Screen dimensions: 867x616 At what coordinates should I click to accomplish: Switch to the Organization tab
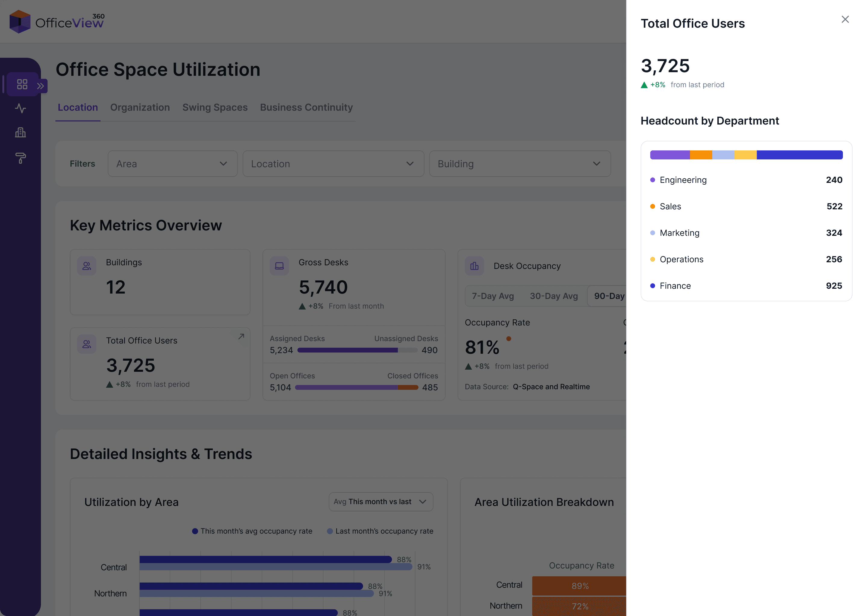pos(140,107)
